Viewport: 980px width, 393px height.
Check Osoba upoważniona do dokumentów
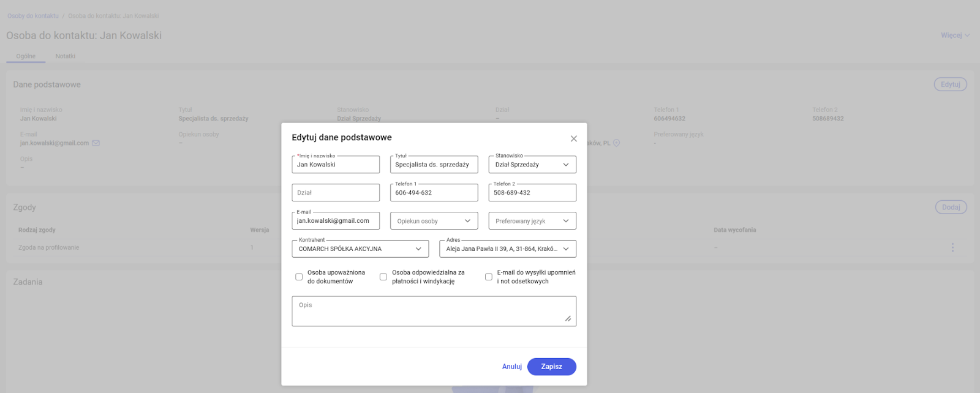299,277
